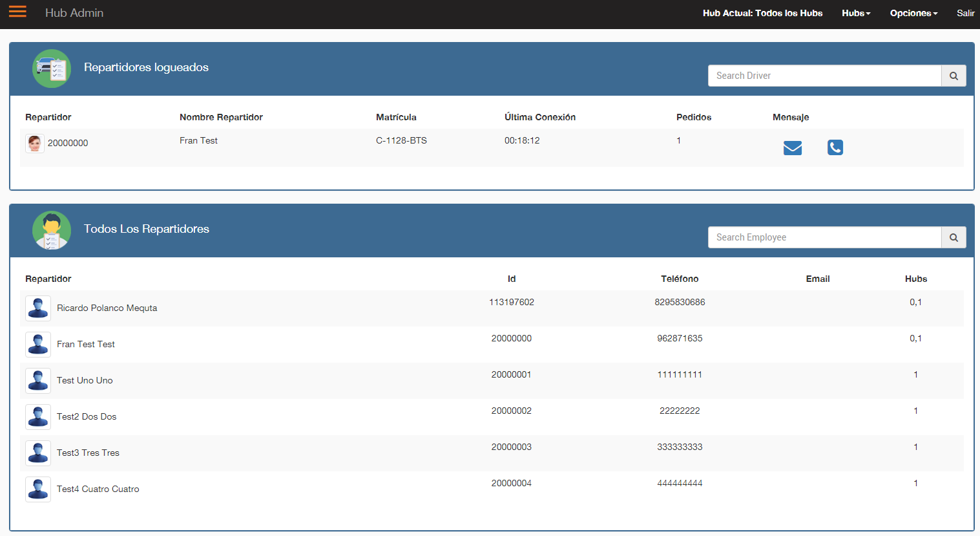
Task: Click last connection time 00:18:12
Action: pyautogui.click(x=522, y=140)
